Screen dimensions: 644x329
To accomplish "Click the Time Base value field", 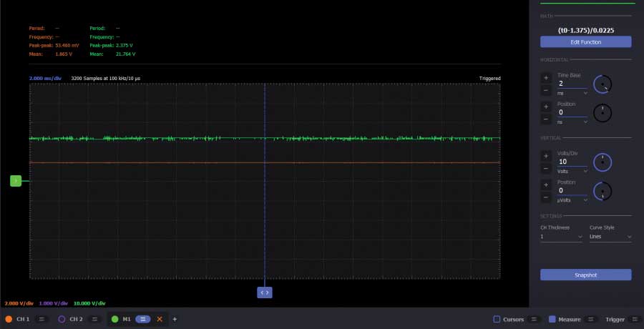I will point(572,84).
